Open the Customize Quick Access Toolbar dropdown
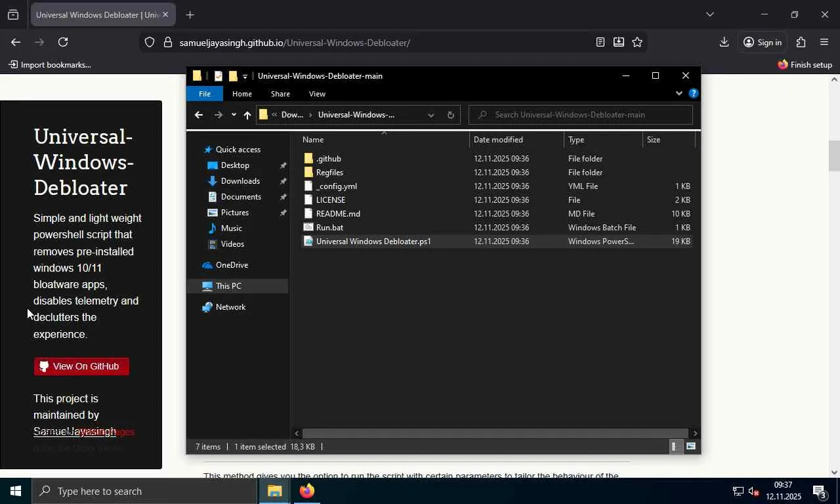Viewport: 840px width, 504px height. tap(245, 77)
